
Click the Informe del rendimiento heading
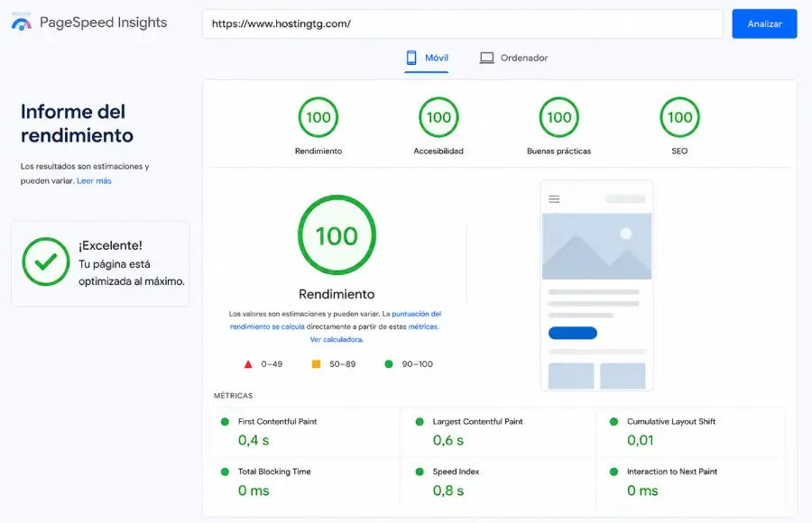pos(77,124)
